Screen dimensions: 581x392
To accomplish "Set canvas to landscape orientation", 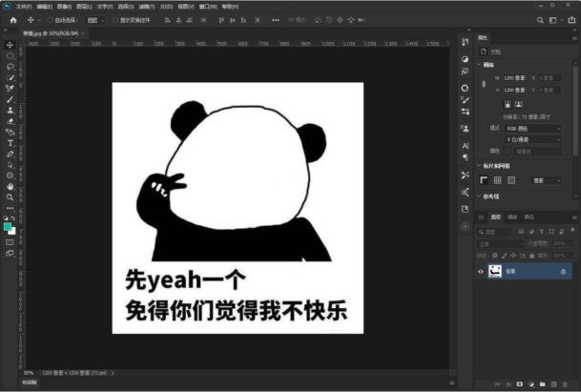I will (519, 104).
